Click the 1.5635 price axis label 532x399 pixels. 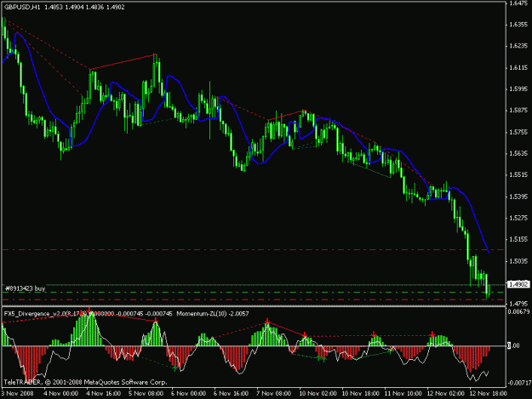click(x=518, y=154)
